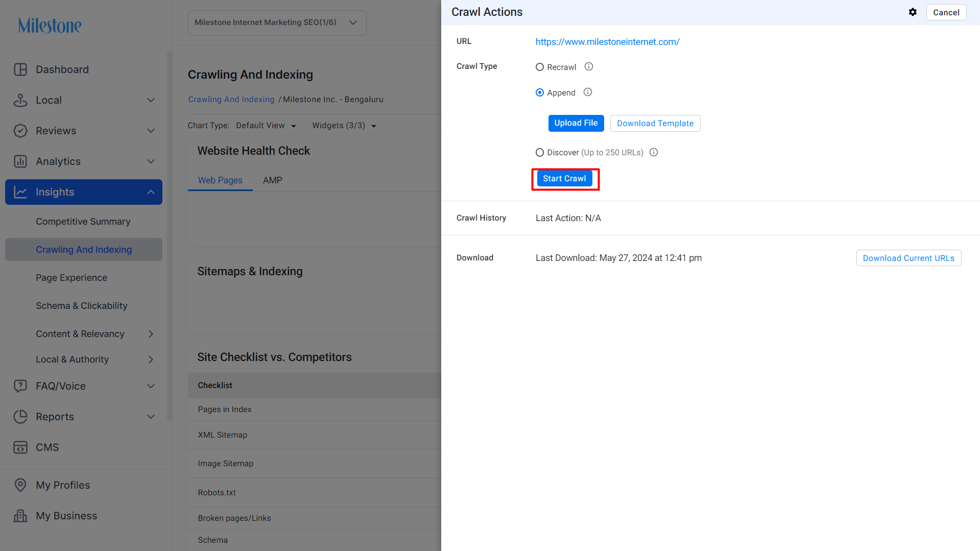The height and width of the screenshot is (551, 980).
Task: Expand the Content & Relevancy submenu arrow
Action: pyautogui.click(x=151, y=334)
